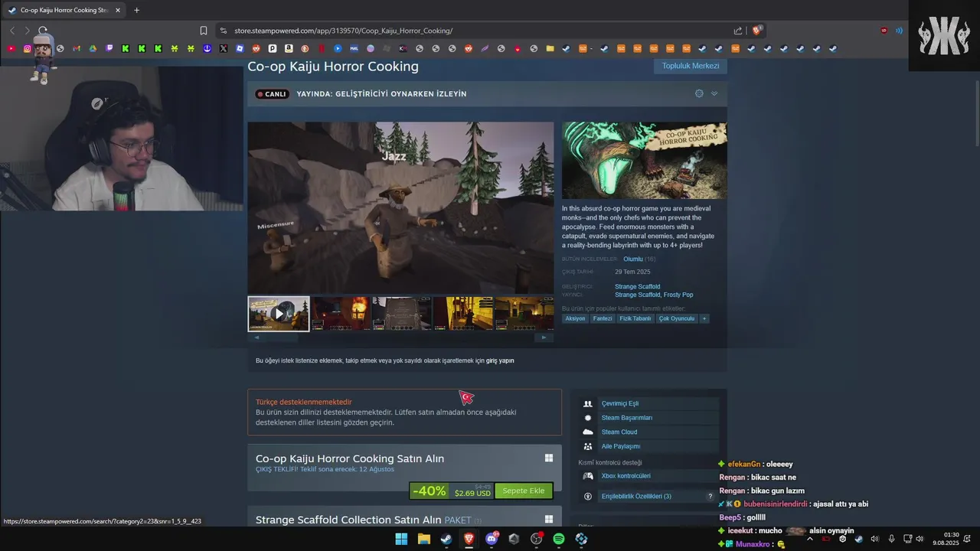Reload the page with refresh icon
The height and width of the screenshot is (551, 980).
point(43,31)
